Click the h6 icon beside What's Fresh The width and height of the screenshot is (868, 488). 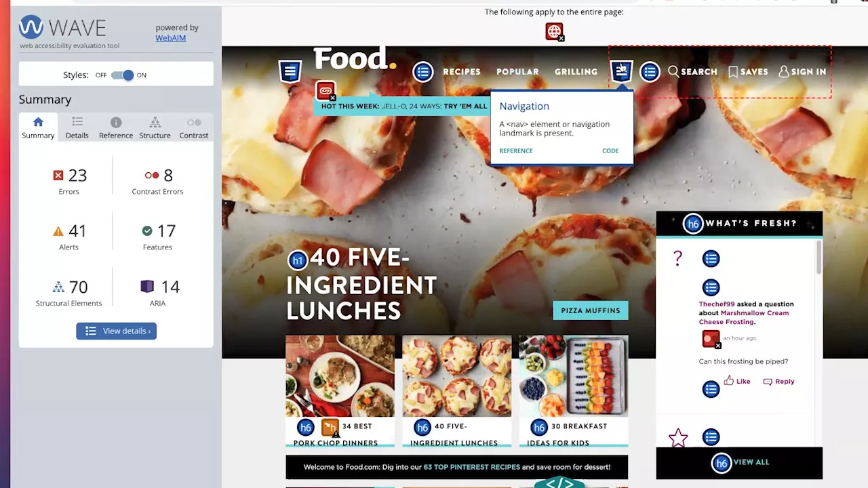coord(692,224)
